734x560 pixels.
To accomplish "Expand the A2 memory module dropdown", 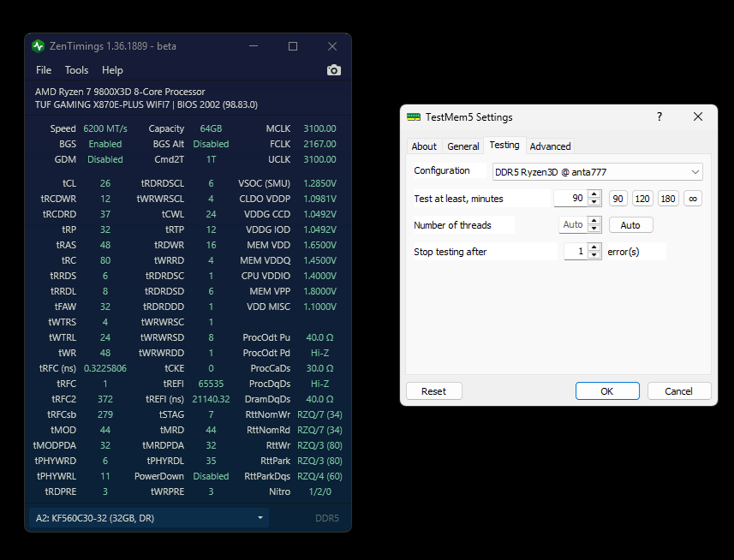I will point(260,518).
